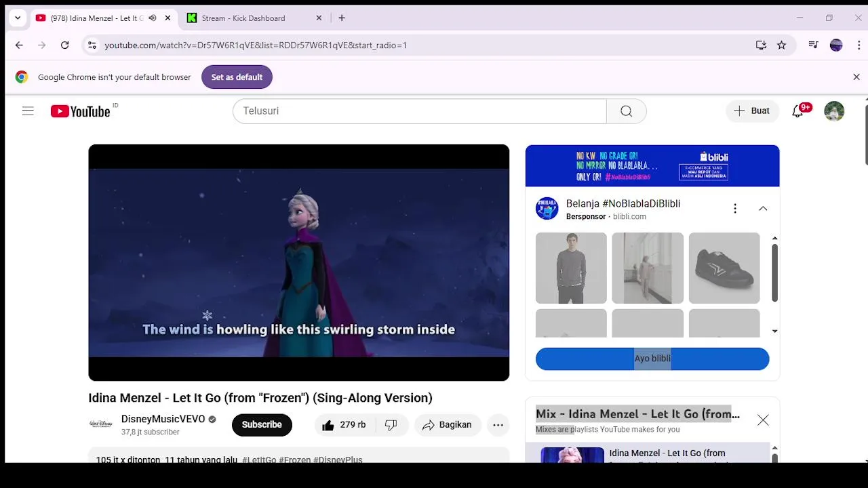This screenshot has width=868, height=488.
Task: Dismiss the default browser infobar
Action: click(856, 77)
